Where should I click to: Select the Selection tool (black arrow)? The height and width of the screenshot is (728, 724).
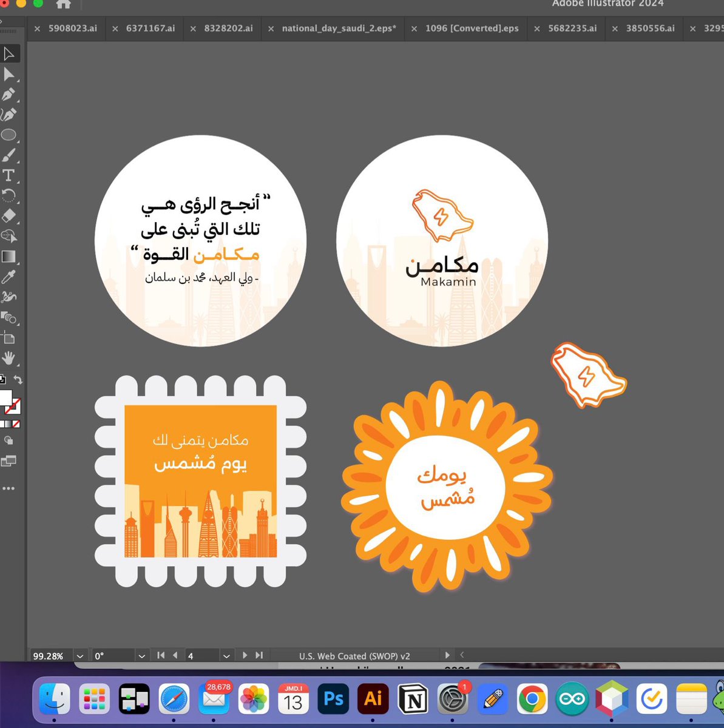(x=9, y=54)
